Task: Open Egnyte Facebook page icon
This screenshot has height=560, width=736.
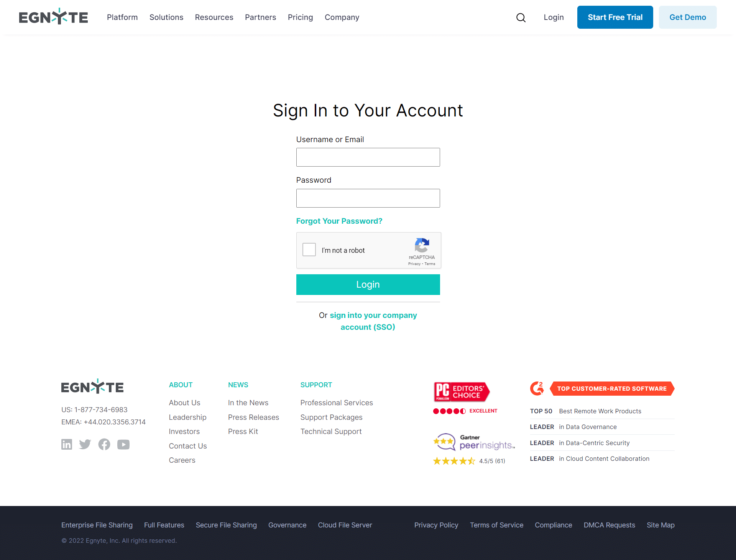Action: (104, 444)
